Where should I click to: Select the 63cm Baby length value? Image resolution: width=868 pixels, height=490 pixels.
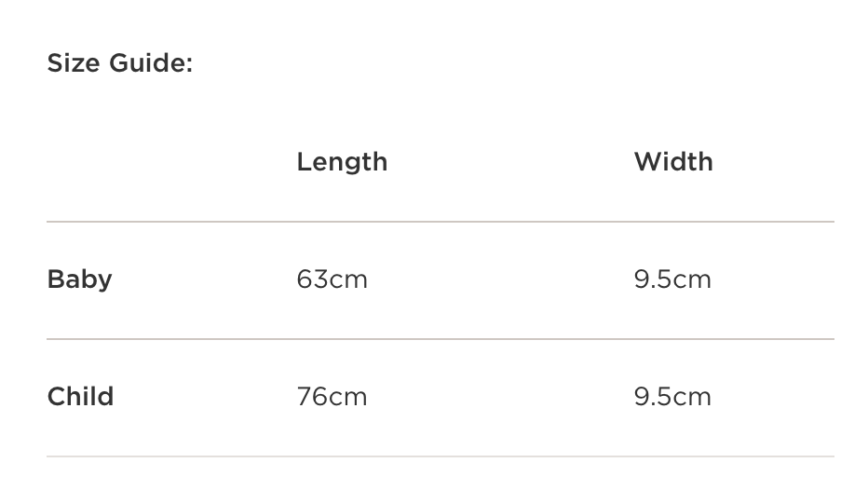[x=332, y=279]
